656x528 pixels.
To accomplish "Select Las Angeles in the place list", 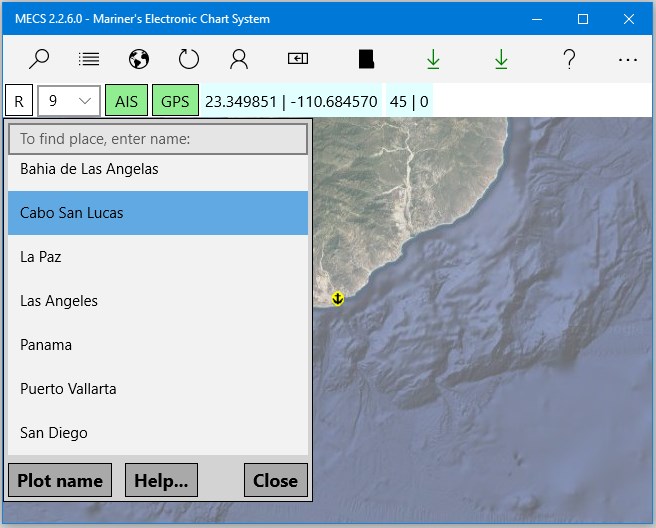I will pos(158,301).
